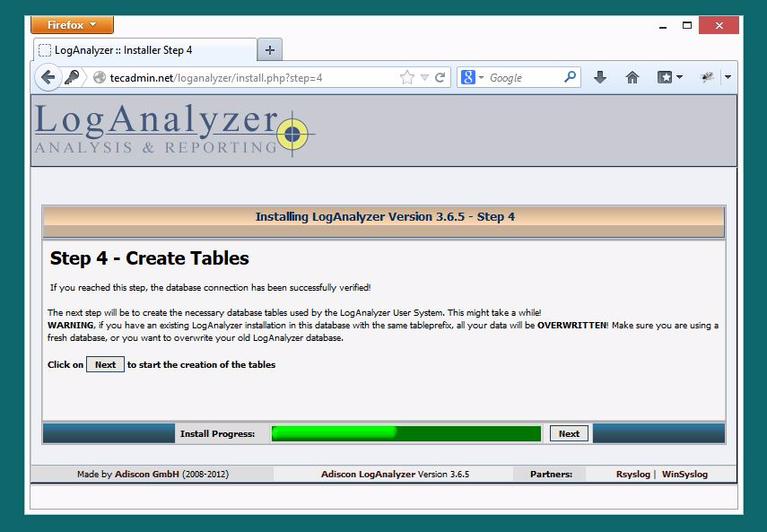Expand the address bar history dropdown arrow
The width and height of the screenshot is (767, 532).
[x=424, y=77]
